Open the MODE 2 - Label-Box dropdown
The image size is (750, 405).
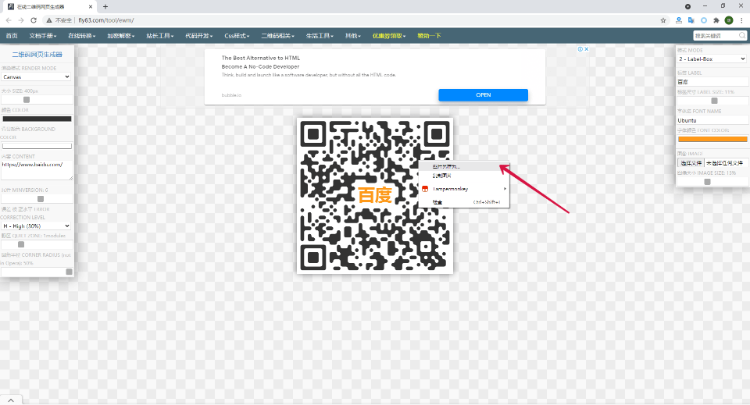coord(712,59)
